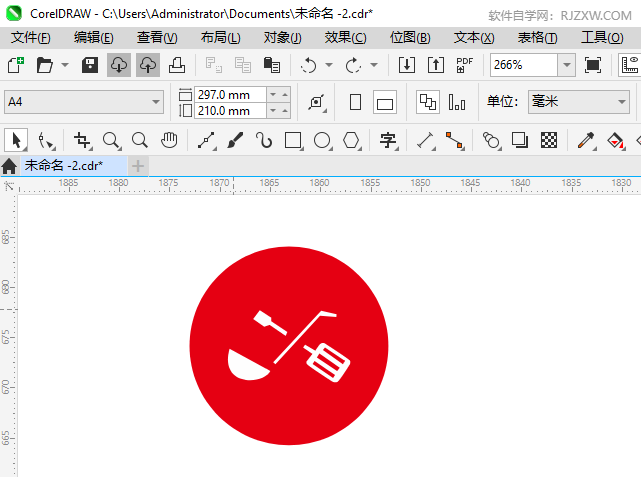This screenshot has height=477, width=641.
Task: Set landscape page orientation
Action: [x=385, y=102]
